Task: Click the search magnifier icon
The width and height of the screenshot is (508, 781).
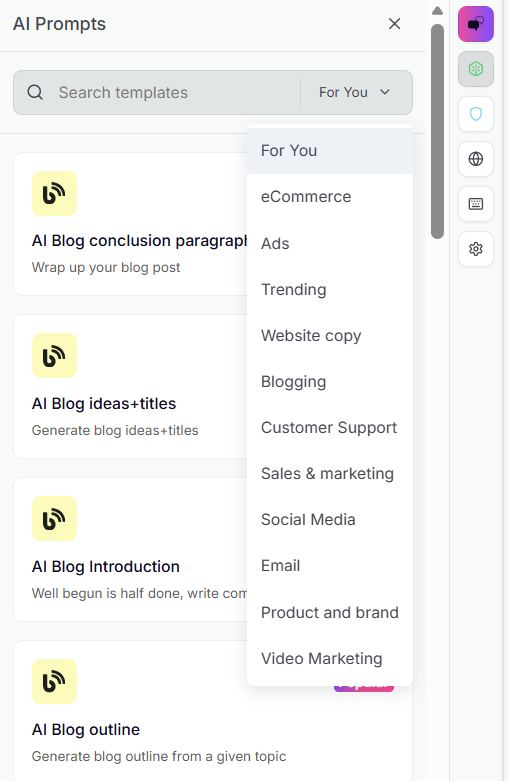Action: pos(35,92)
